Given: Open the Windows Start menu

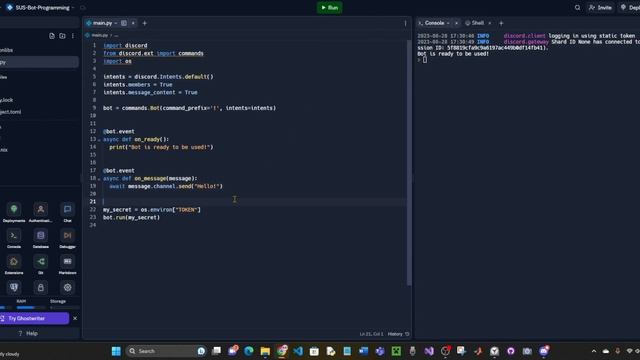Looking at the screenshot, I should pos(116,351).
